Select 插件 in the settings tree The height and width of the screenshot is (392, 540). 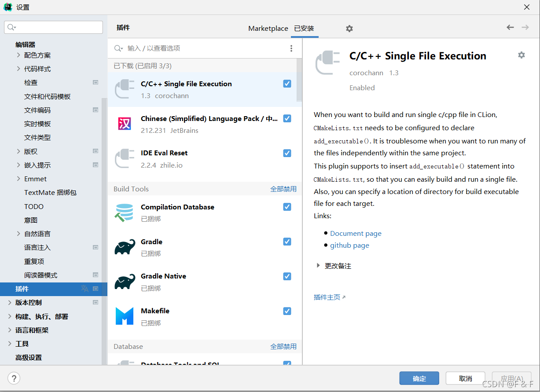tap(54, 289)
